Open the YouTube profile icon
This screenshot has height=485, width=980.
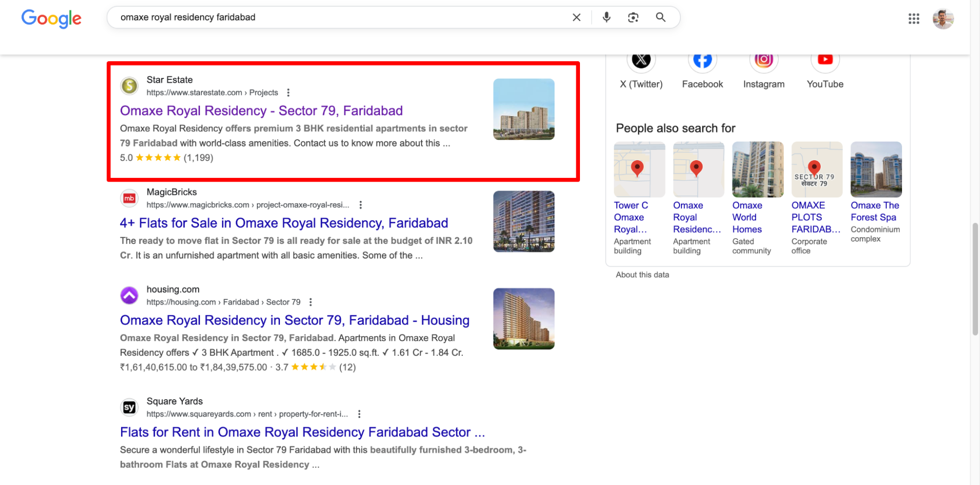pos(825,61)
